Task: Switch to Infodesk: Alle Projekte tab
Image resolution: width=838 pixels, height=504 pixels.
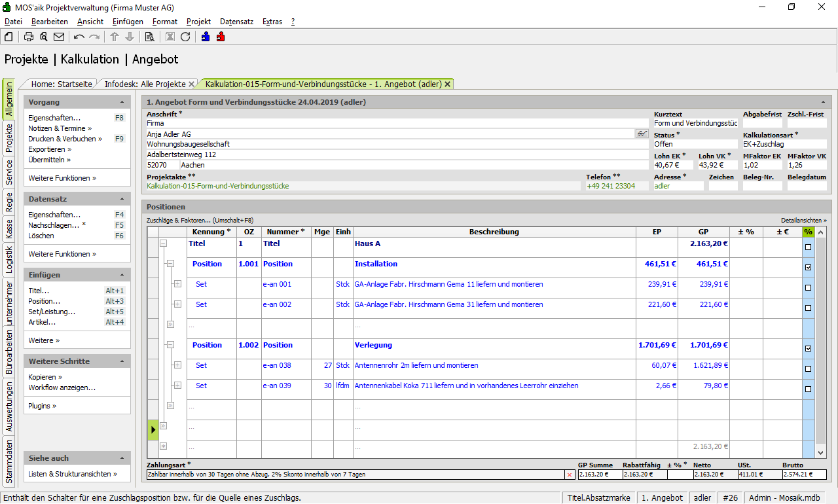Action: [x=145, y=84]
